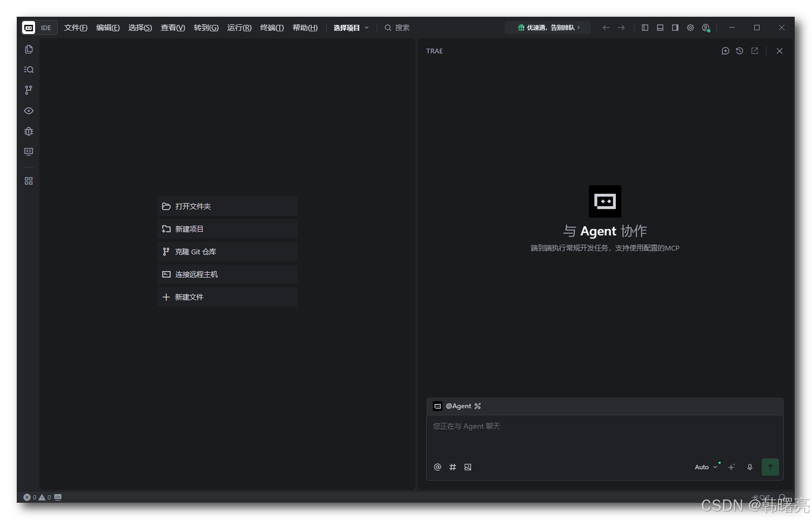Click the microphone voice input icon
This screenshot has height=520, width=812.
coord(750,467)
